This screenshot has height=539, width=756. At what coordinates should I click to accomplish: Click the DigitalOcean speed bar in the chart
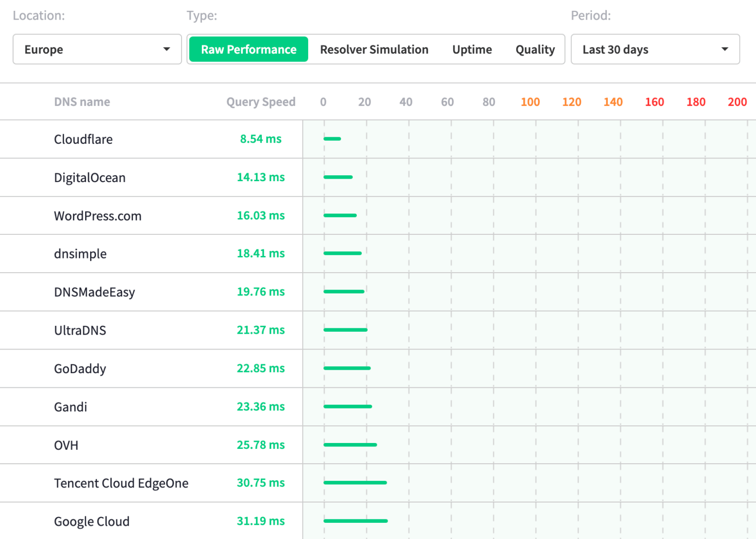[x=338, y=177]
